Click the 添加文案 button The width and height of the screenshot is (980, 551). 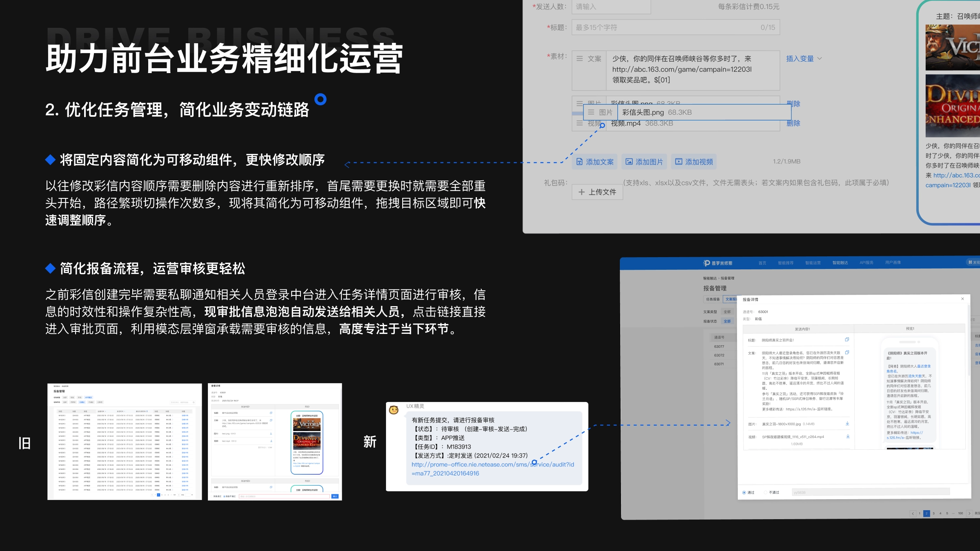point(595,162)
